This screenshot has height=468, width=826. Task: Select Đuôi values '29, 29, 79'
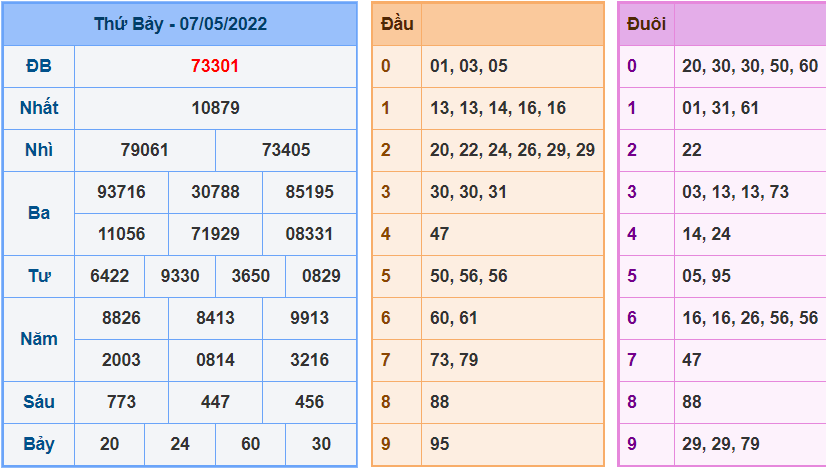click(x=721, y=444)
